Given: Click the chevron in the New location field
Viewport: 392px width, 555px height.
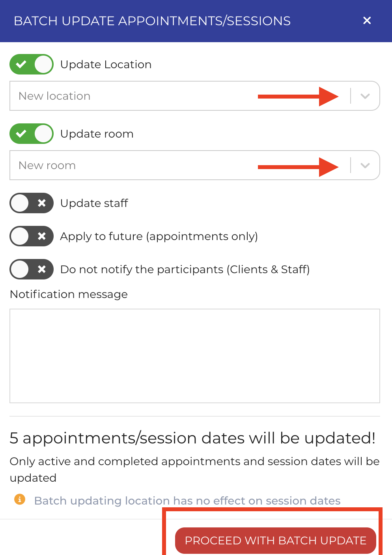Looking at the screenshot, I should pos(364,96).
